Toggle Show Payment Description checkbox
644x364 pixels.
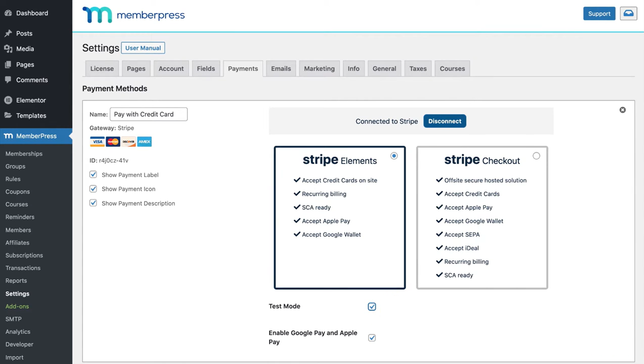point(93,203)
